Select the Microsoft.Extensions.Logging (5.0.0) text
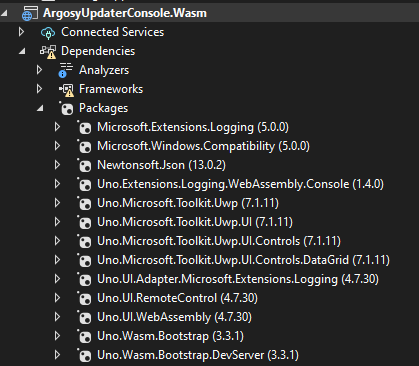Image resolution: width=419 pixels, height=366 pixels. coord(193,127)
